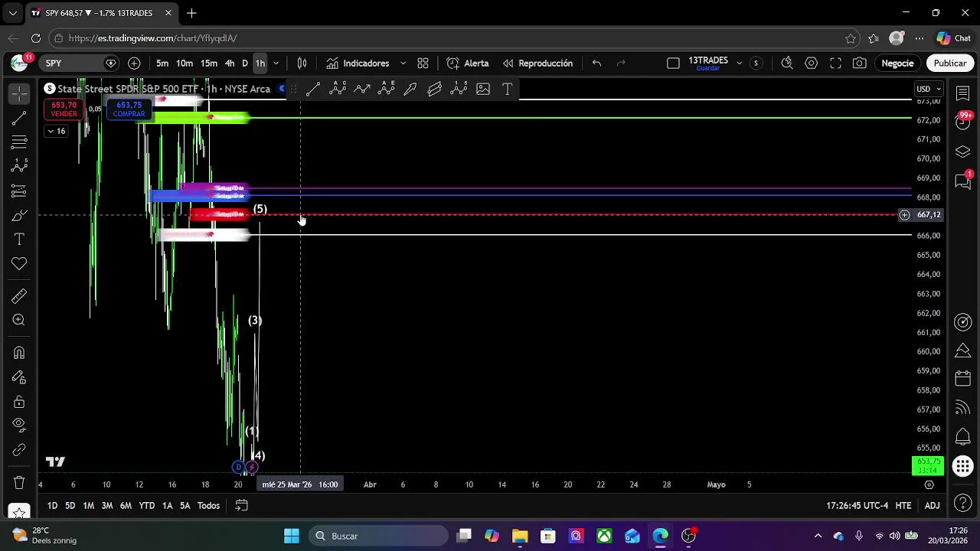980x551 pixels.
Task: Set date range to Todos
Action: point(209,506)
